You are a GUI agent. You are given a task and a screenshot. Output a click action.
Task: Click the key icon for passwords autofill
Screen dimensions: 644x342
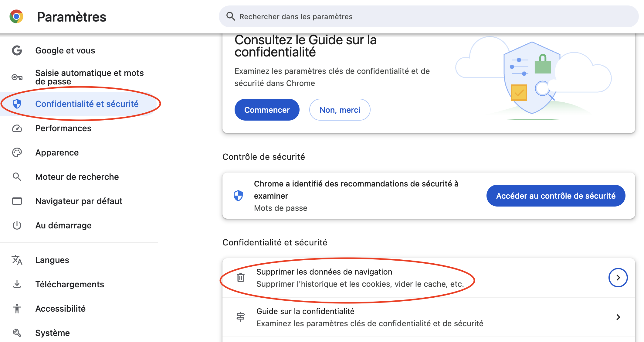pyautogui.click(x=17, y=77)
